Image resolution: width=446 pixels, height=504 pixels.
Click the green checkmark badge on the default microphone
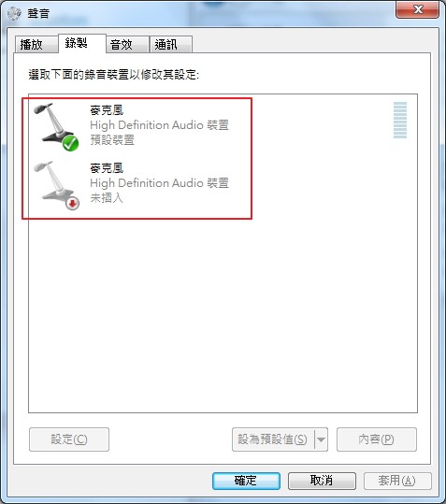pyautogui.click(x=70, y=143)
